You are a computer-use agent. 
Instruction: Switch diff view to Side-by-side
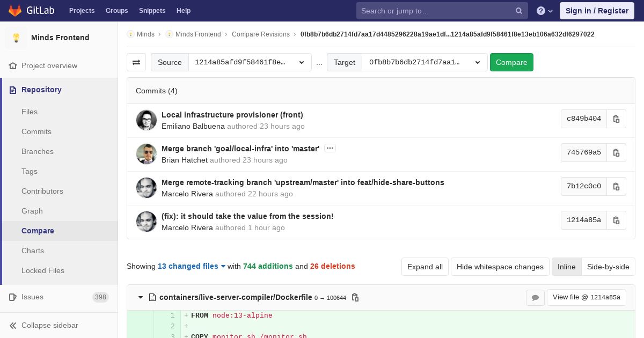[608, 267]
